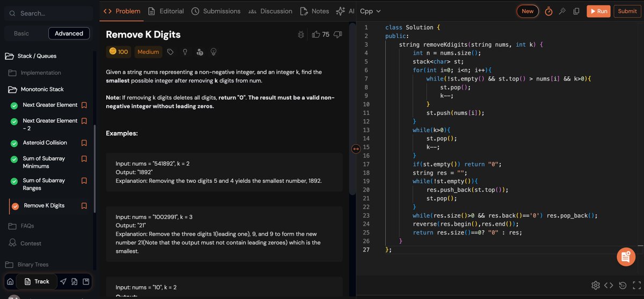Screen dimensions: 644x299
Task: Click the companies question icon
Action: 200,52
